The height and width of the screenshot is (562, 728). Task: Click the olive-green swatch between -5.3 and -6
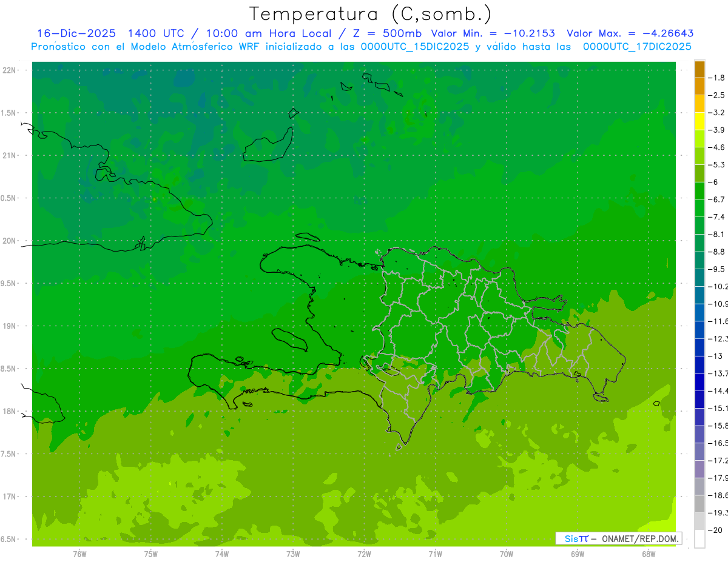[x=699, y=173]
